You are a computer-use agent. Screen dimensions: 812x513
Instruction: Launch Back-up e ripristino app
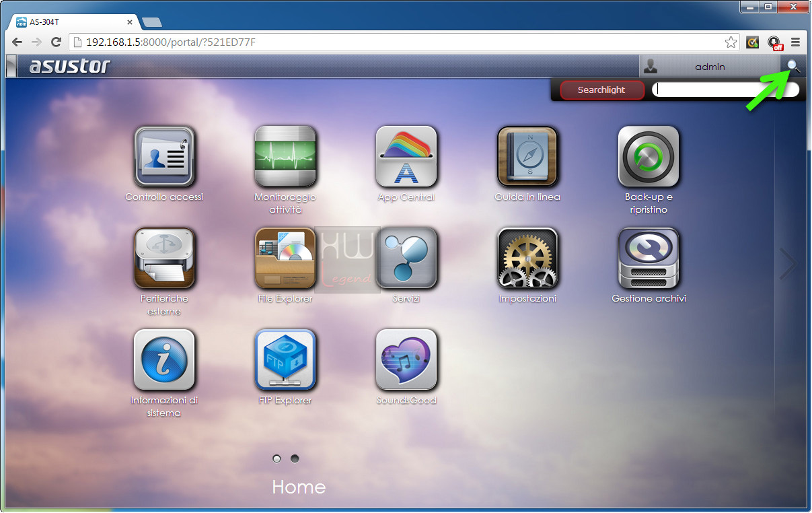pos(649,156)
